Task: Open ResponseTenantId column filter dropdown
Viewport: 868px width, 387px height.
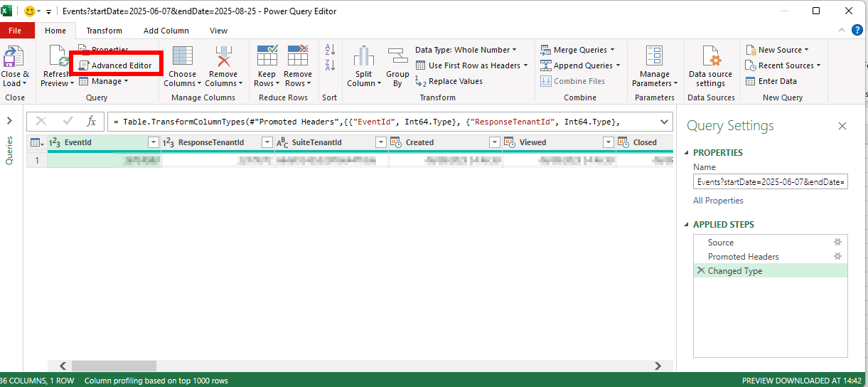Action: (x=267, y=142)
